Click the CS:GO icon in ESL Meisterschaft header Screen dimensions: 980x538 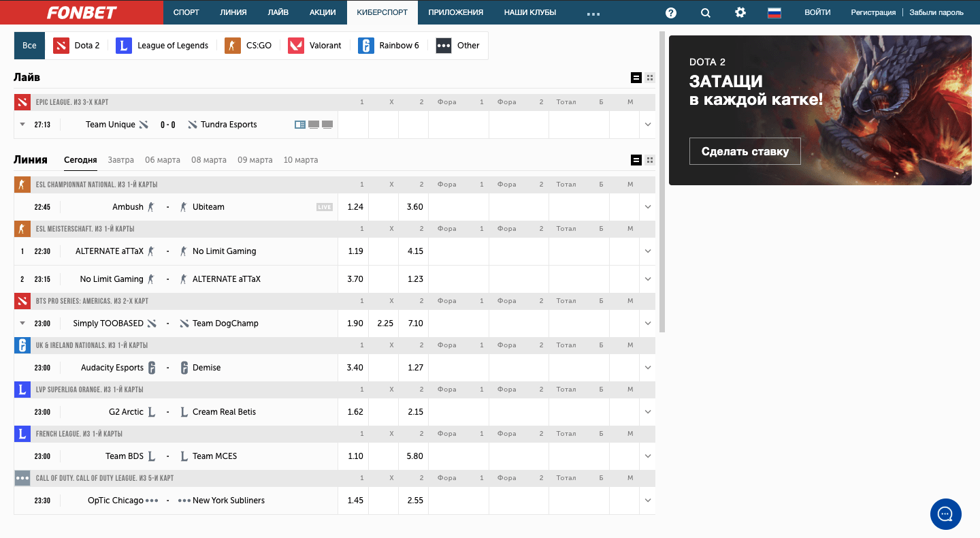tap(22, 229)
